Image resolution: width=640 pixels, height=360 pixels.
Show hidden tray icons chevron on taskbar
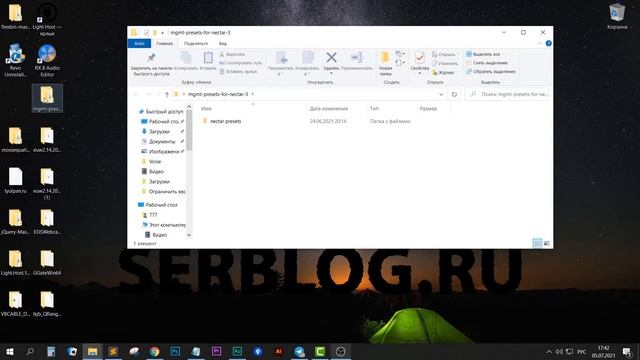[x=549, y=351]
